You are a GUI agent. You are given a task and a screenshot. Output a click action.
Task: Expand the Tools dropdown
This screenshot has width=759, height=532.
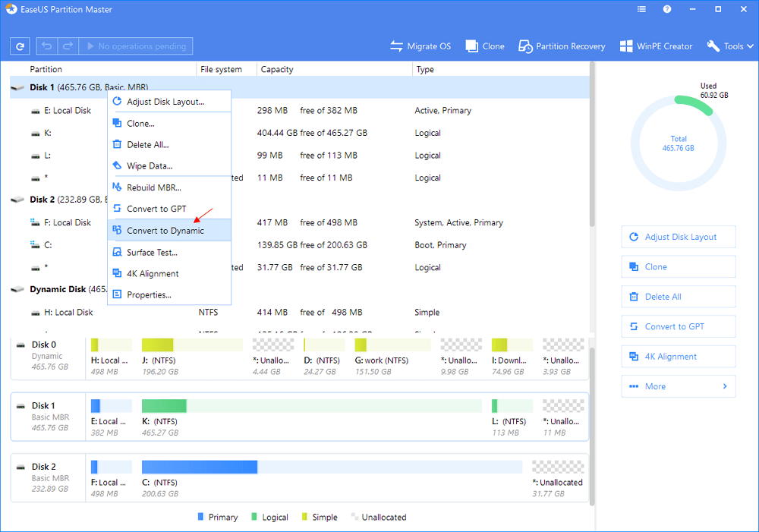click(732, 46)
